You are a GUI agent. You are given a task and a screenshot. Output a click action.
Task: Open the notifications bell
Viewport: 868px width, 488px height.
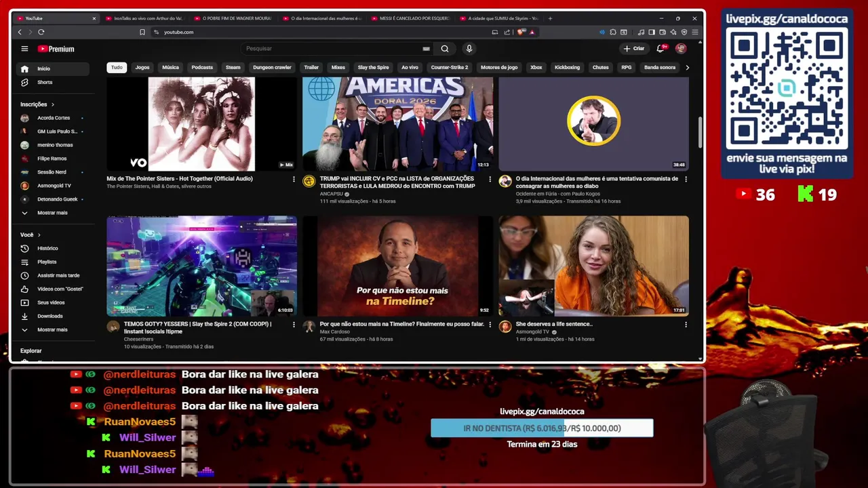pyautogui.click(x=660, y=49)
